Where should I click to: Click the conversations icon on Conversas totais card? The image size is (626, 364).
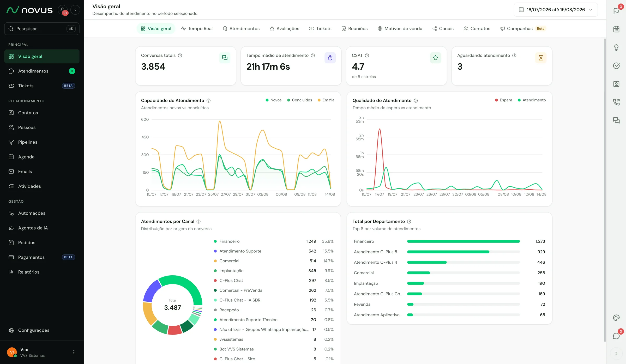(x=225, y=58)
